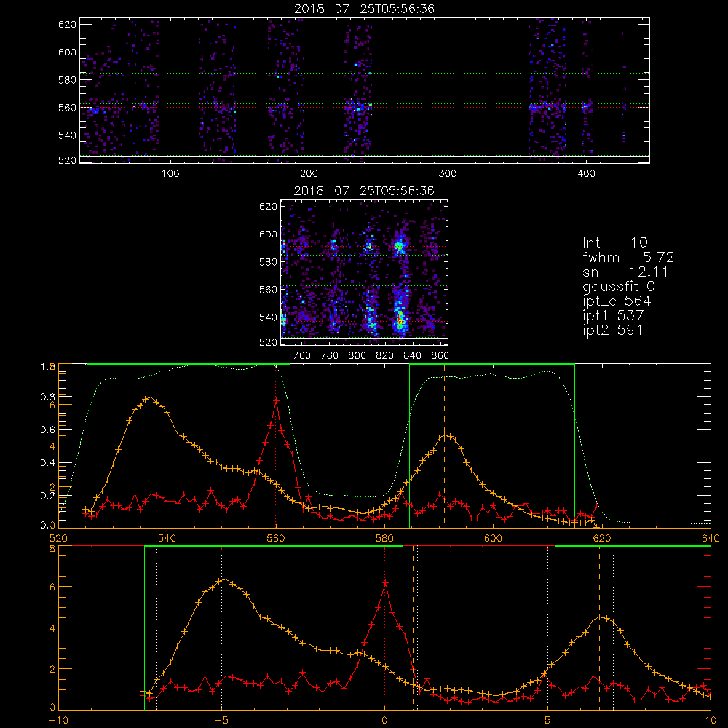Click the 'ipt2 591' entry
This screenshot has width=728, height=728.
click(x=613, y=330)
